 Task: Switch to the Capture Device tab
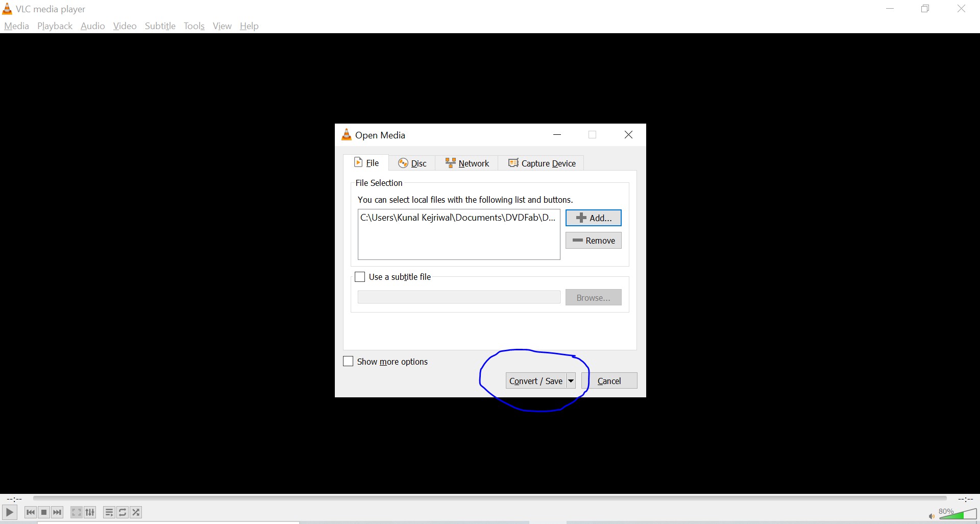542,163
